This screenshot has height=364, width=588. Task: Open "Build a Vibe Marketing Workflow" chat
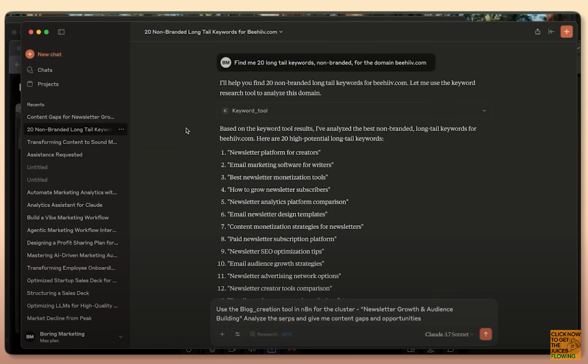[x=68, y=218]
